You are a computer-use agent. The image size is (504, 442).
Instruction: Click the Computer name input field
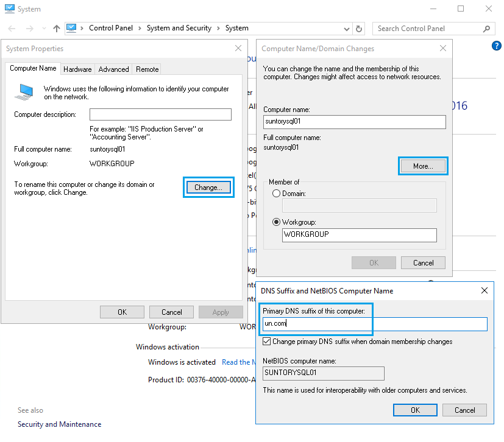(x=355, y=122)
